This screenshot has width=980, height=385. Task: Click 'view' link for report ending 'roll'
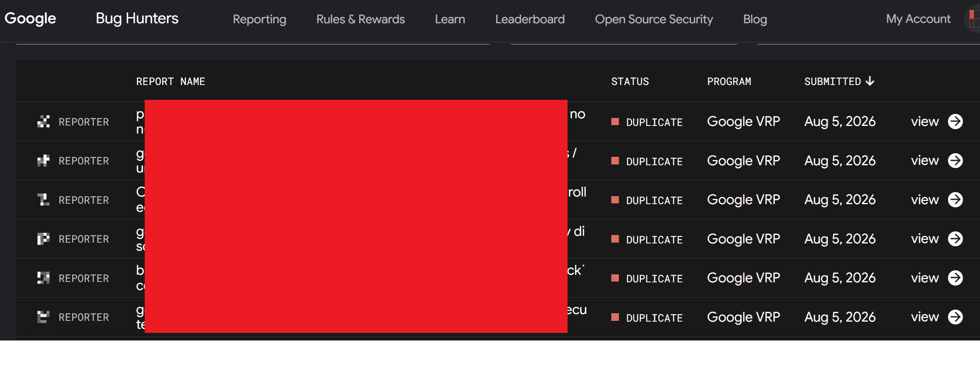click(925, 200)
